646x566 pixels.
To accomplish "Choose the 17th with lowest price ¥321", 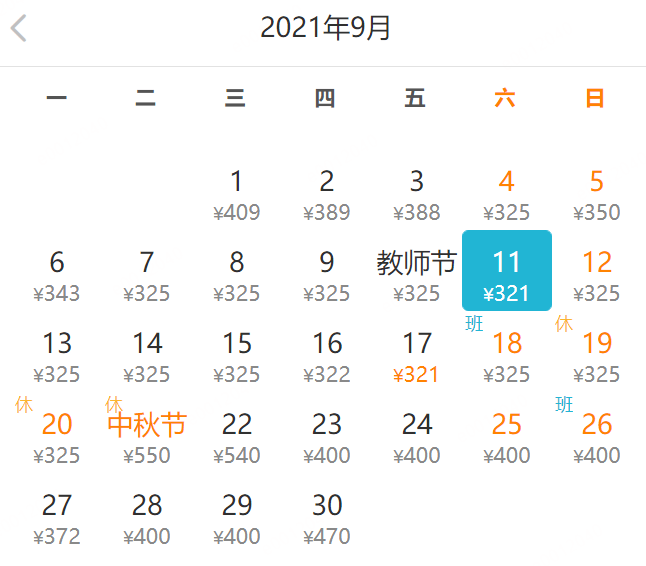I will pyautogui.click(x=417, y=351).
